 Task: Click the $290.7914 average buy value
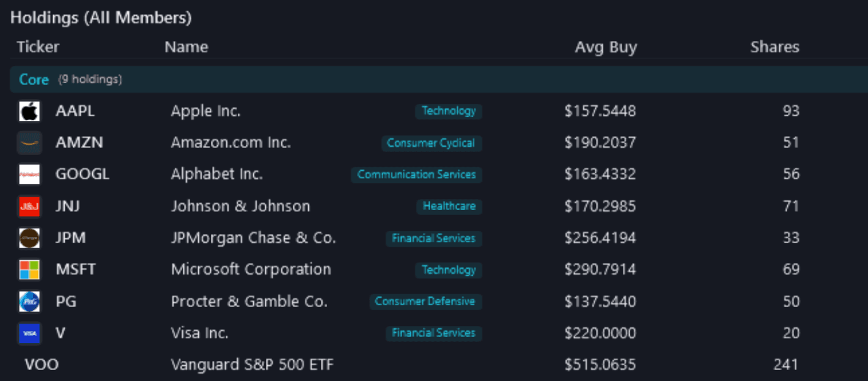[x=600, y=270]
